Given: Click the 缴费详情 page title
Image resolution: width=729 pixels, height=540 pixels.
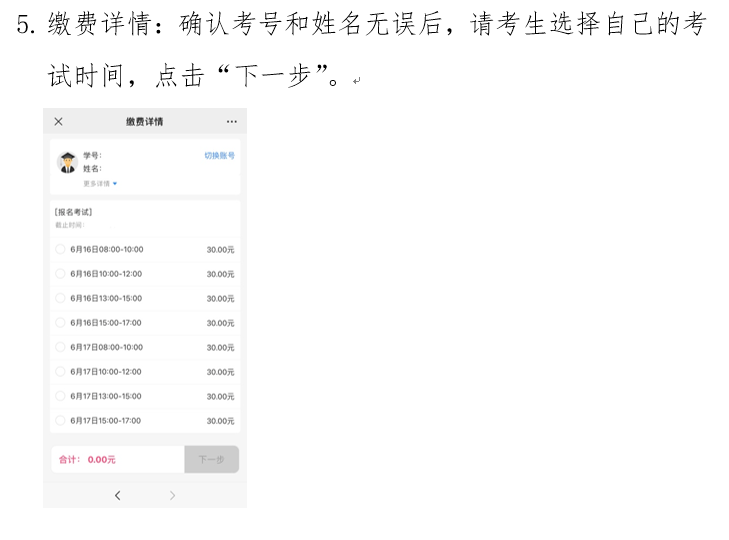Looking at the screenshot, I should click(x=145, y=121).
